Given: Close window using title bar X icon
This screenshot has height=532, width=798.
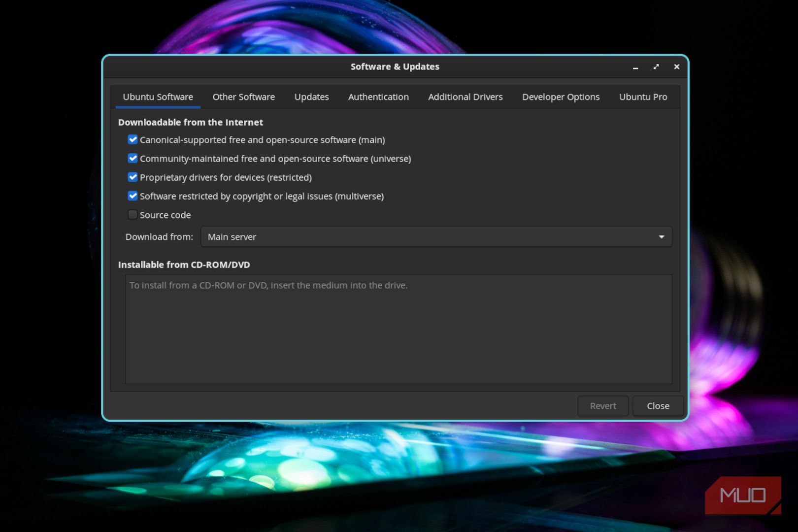Looking at the screenshot, I should coord(677,67).
